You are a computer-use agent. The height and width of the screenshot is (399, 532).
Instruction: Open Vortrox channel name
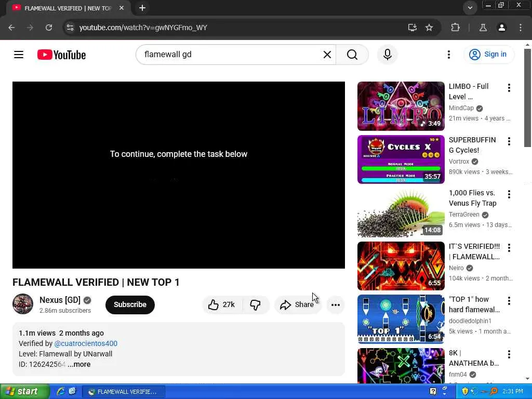(x=459, y=162)
